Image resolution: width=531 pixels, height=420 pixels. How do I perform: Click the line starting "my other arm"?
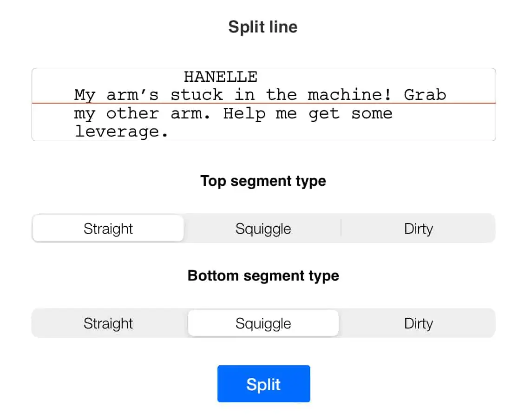(x=233, y=114)
